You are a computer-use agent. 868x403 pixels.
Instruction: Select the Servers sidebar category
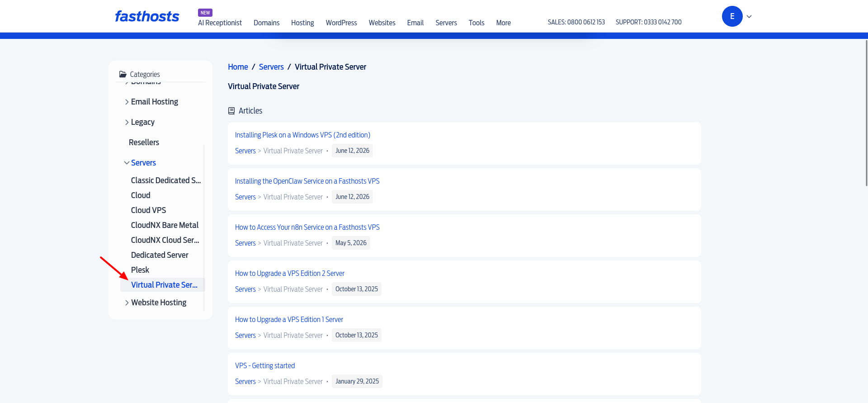click(x=143, y=163)
